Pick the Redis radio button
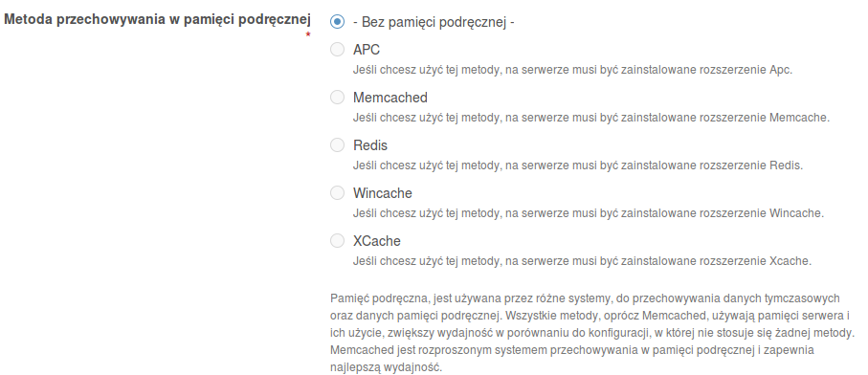Screen dimensions: 868x375 click(337, 144)
